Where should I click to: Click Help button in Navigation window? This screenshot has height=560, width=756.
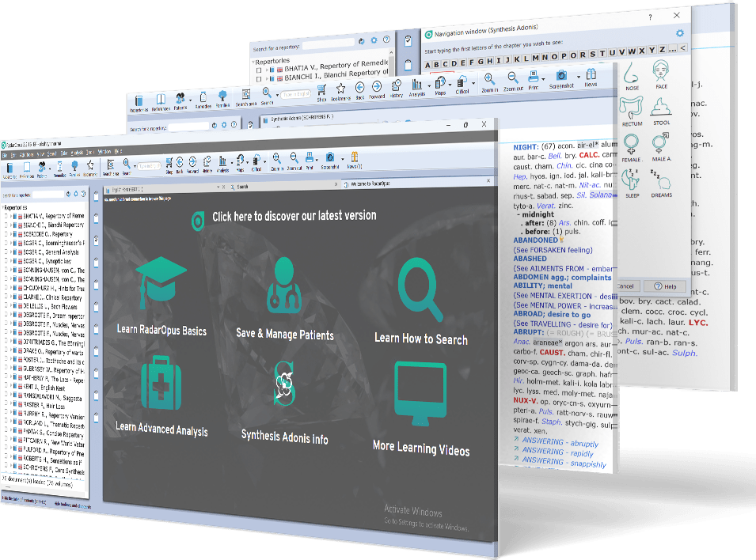[x=665, y=286]
